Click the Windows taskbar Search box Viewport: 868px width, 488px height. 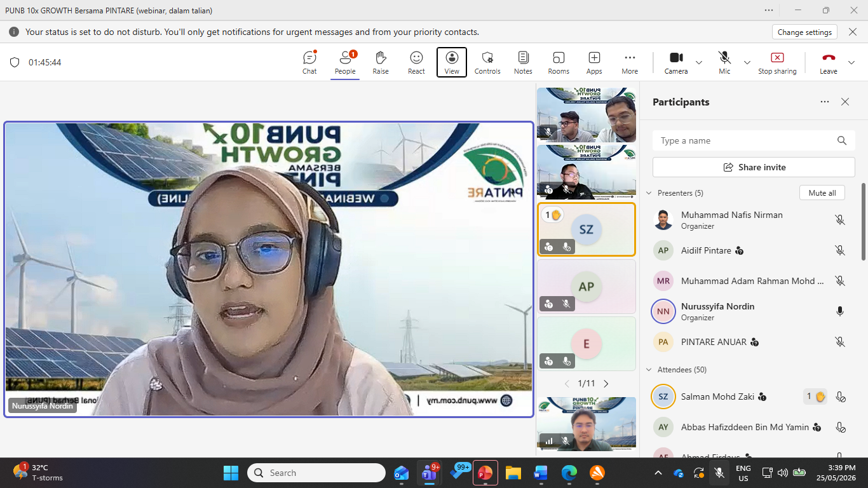pyautogui.click(x=316, y=473)
